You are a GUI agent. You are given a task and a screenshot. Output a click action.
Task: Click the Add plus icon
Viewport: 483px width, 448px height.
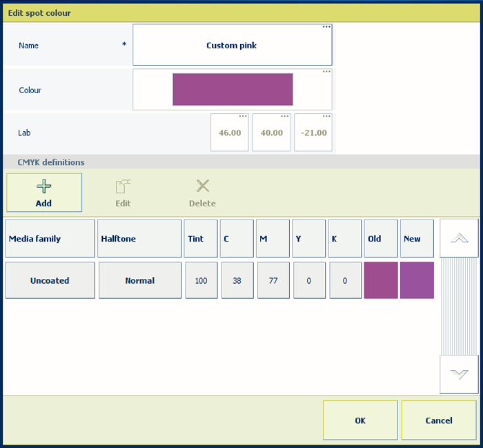44,186
